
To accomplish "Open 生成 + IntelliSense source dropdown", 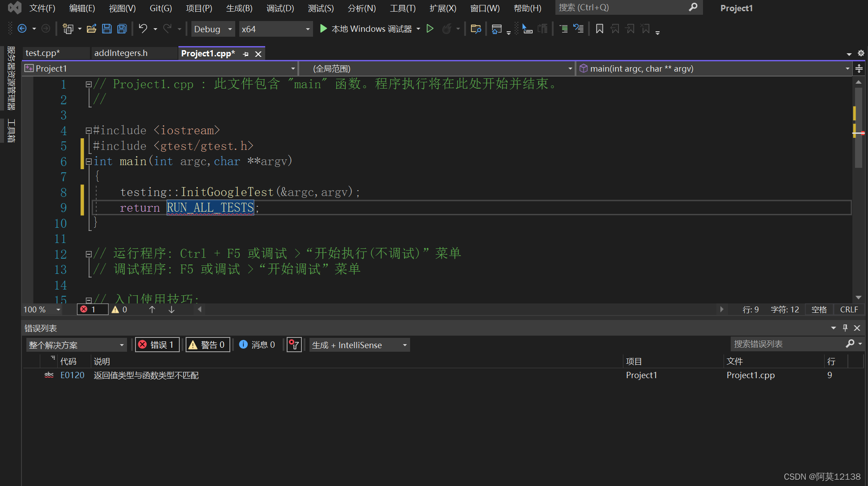I will point(359,345).
